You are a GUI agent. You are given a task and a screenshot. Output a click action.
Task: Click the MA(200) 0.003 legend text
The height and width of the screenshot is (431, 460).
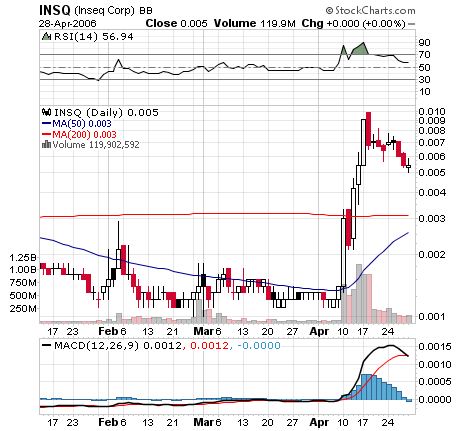(84, 135)
